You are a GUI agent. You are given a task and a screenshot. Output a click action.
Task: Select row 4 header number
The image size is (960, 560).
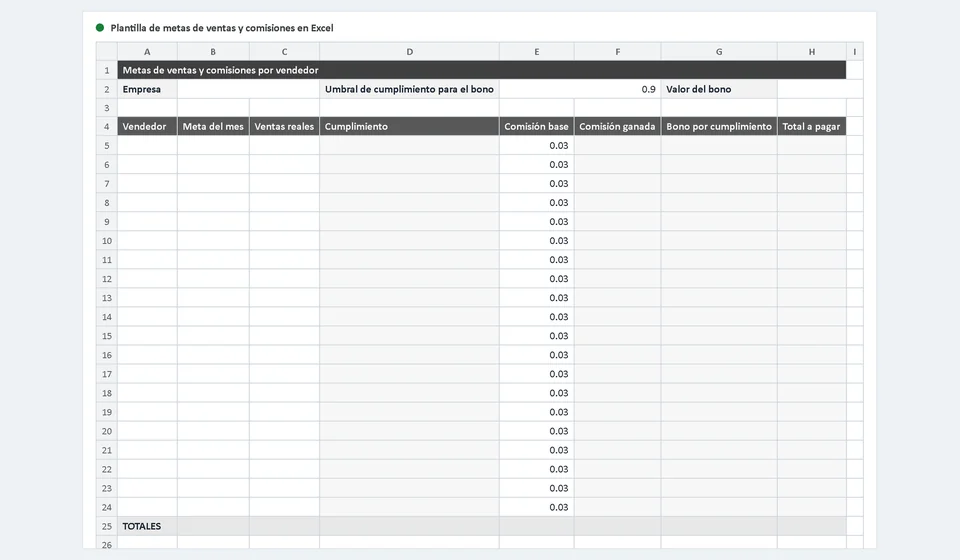pyautogui.click(x=107, y=126)
